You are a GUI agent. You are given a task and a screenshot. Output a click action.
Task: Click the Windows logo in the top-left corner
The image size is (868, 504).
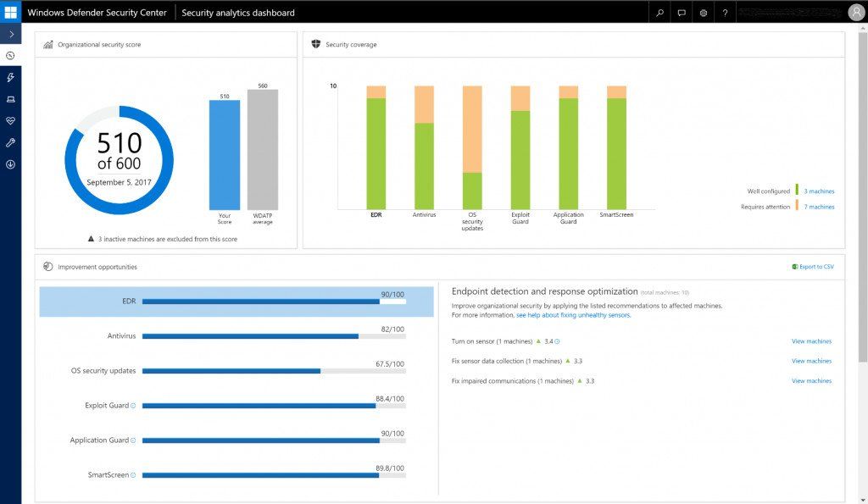click(x=11, y=11)
